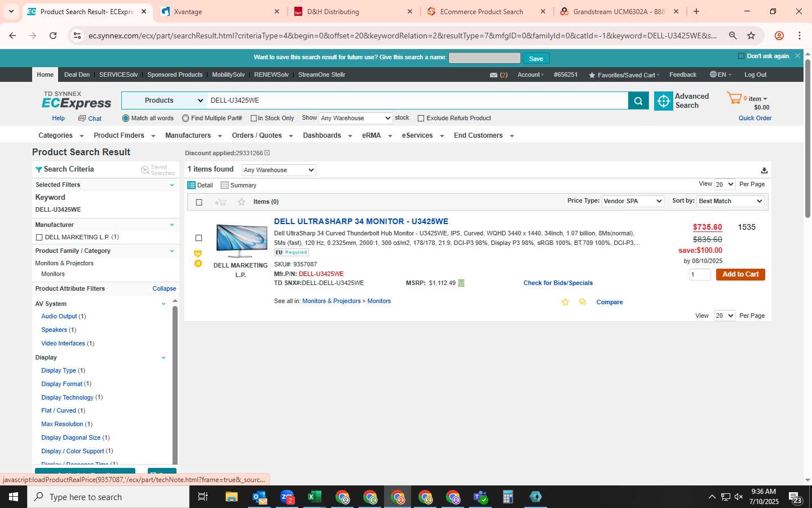The width and height of the screenshot is (812, 508).
Task: Tick the Don't ask again checkbox
Action: pyautogui.click(x=741, y=56)
